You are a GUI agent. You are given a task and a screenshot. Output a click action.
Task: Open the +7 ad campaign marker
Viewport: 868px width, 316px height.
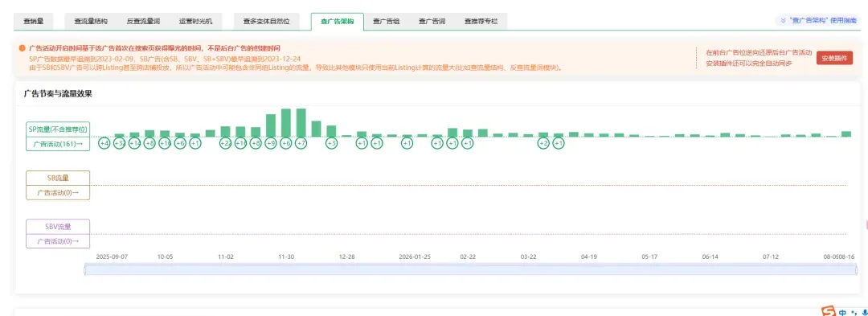click(x=301, y=143)
